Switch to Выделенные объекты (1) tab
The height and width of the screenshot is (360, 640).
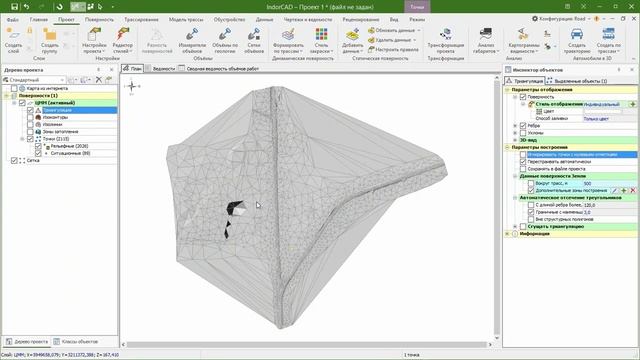point(577,81)
